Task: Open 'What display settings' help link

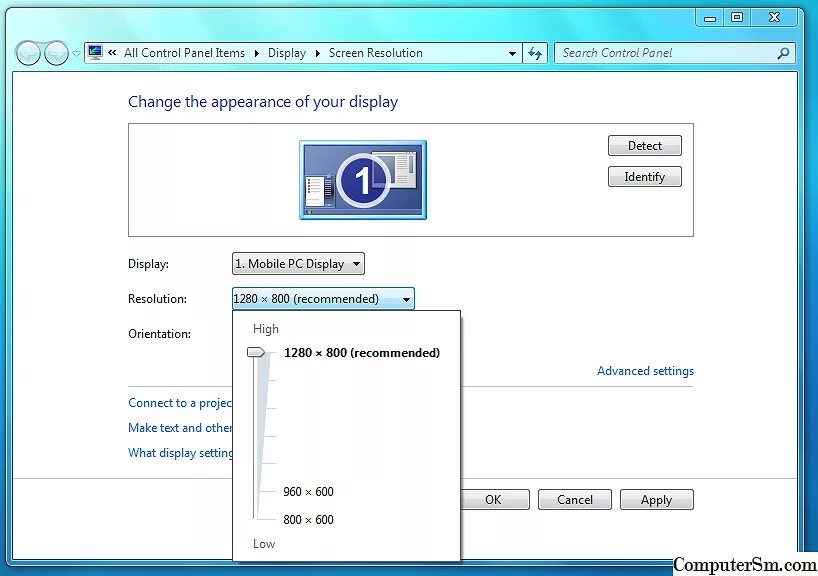Action: [x=180, y=453]
